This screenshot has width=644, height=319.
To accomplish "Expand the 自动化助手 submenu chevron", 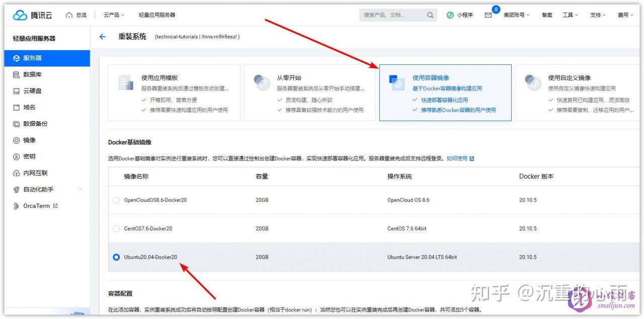I will [80, 190].
